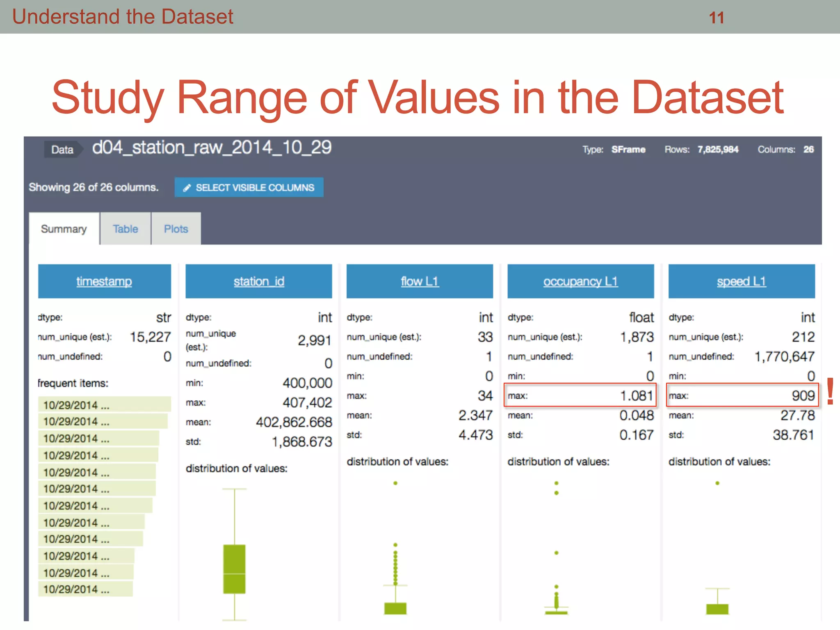Click speed L1 max value 909
The image size is (840, 630).
[x=803, y=396]
